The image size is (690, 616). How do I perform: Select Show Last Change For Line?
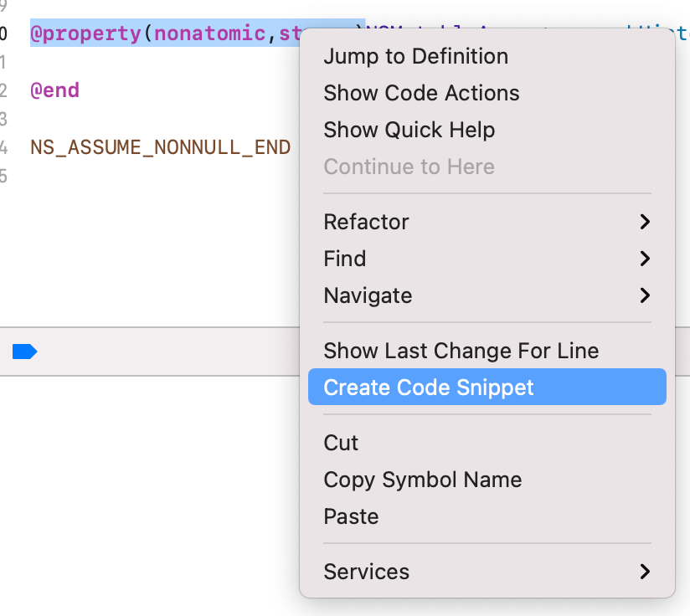[x=461, y=351]
